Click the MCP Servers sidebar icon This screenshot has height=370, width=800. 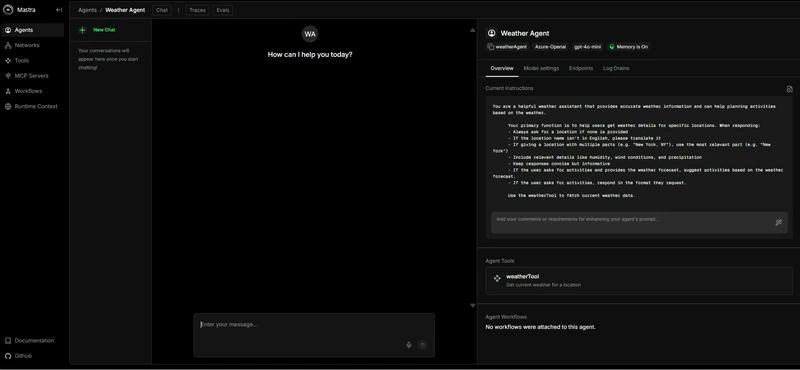point(8,76)
